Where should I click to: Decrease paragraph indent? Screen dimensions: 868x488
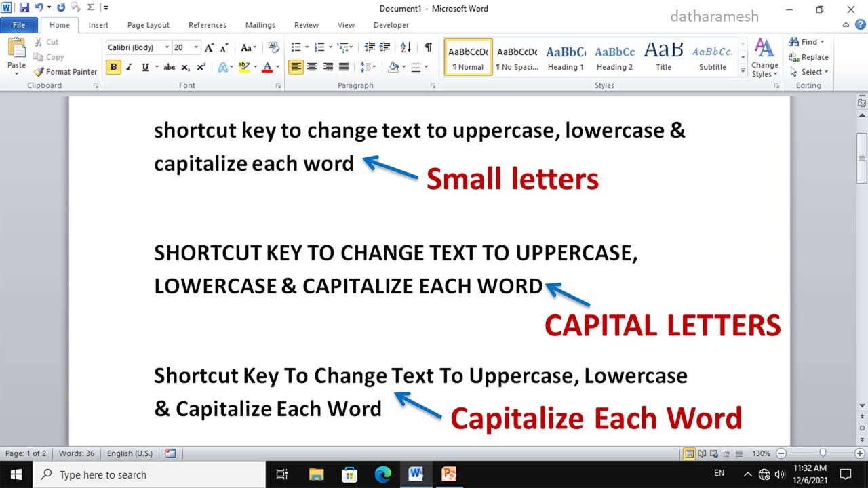[370, 47]
